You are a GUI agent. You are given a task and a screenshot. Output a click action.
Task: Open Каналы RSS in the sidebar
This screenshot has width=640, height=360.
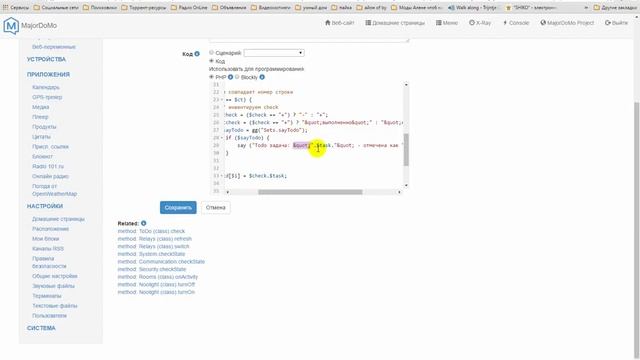coord(48,249)
